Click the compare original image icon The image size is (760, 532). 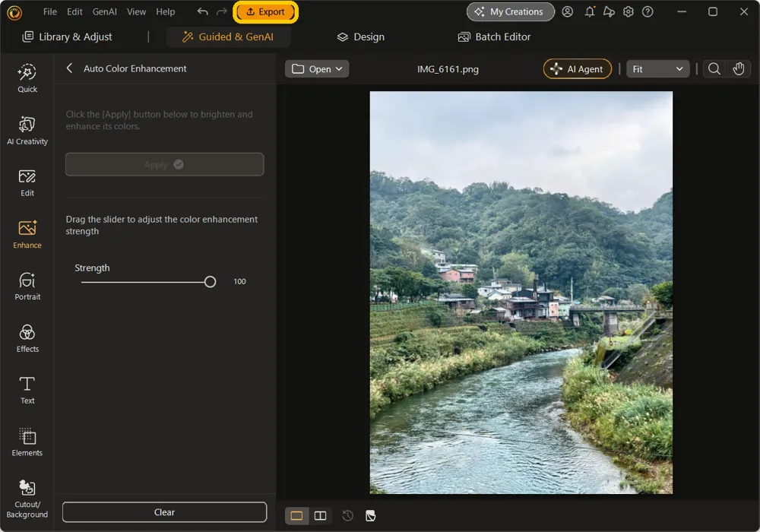(x=371, y=515)
